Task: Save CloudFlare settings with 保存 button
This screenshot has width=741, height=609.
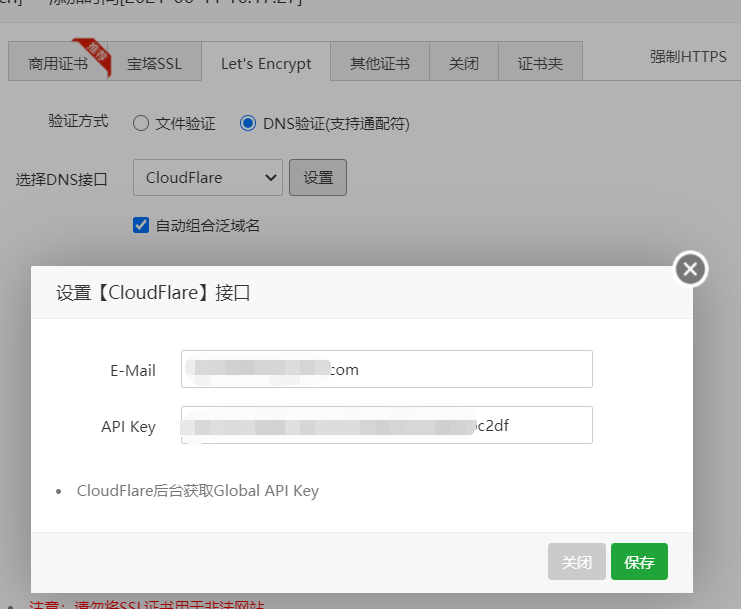Action: [x=639, y=562]
